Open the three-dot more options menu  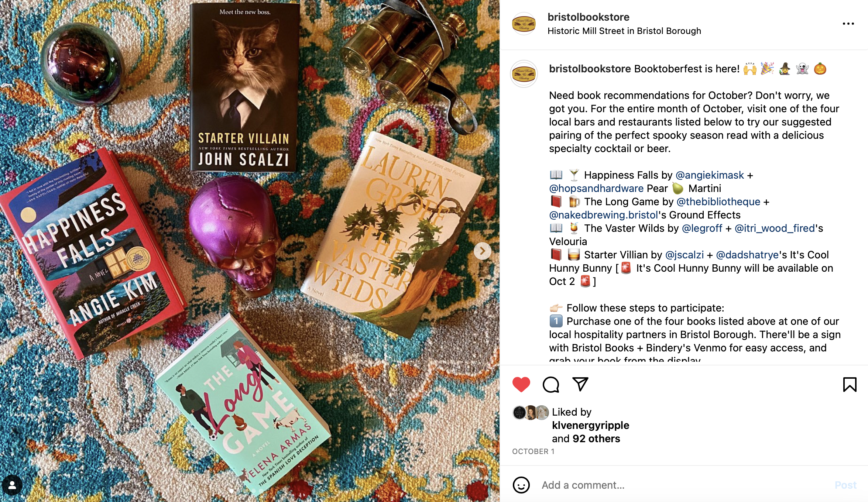(x=848, y=24)
